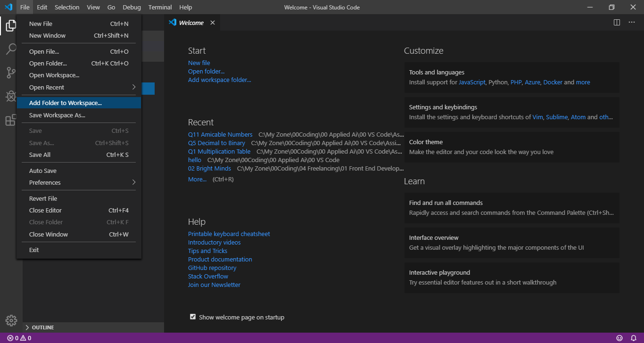Click the JavaScript language link

472,82
